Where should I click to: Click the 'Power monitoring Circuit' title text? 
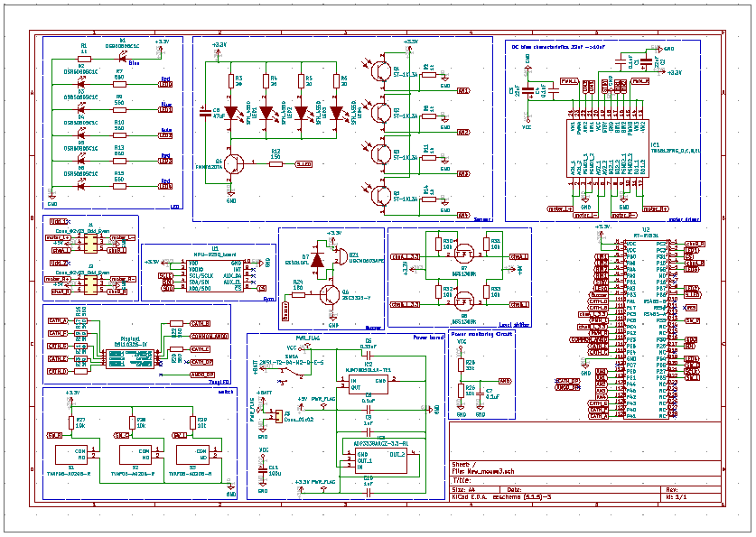tap(481, 333)
